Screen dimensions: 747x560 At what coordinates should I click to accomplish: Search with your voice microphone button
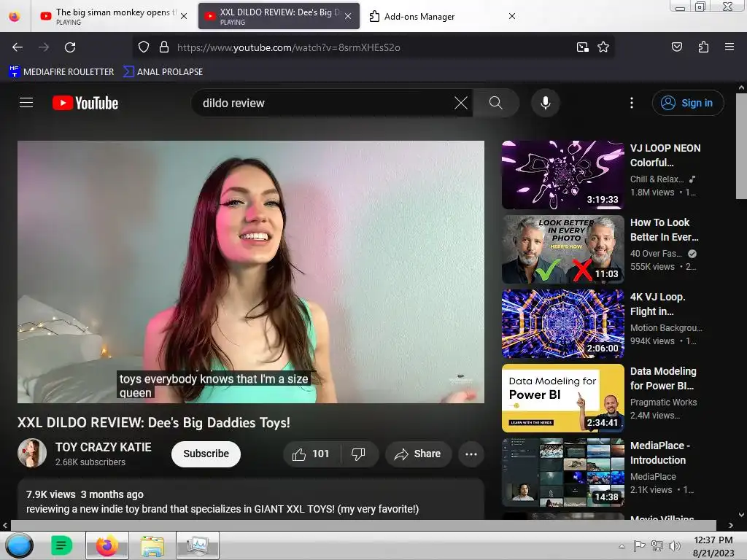(x=546, y=103)
